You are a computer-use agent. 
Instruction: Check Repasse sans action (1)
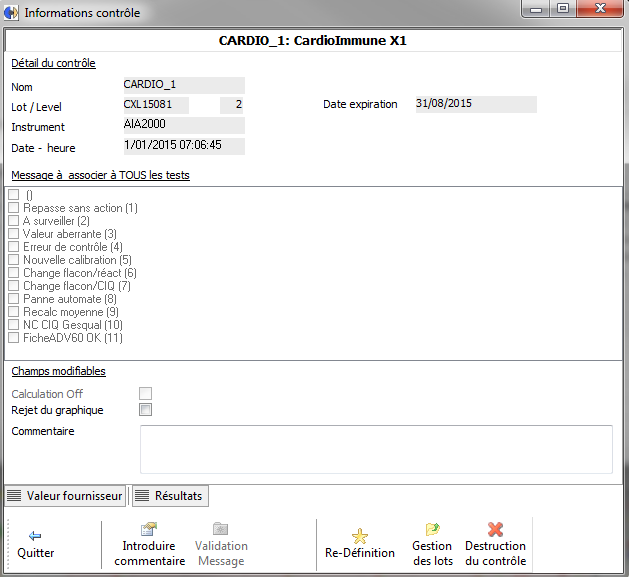coord(14,207)
